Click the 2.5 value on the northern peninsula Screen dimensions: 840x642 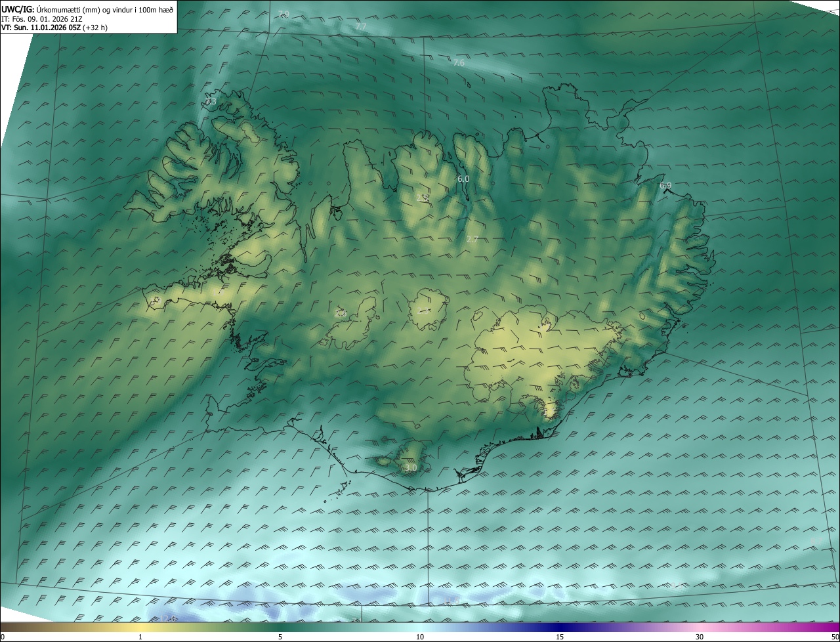click(x=423, y=197)
